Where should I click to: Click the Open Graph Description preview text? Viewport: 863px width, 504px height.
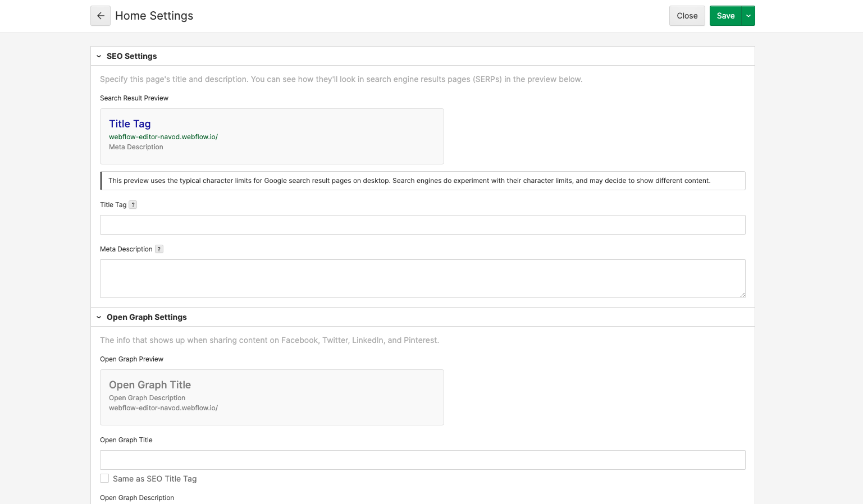pos(147,398)
